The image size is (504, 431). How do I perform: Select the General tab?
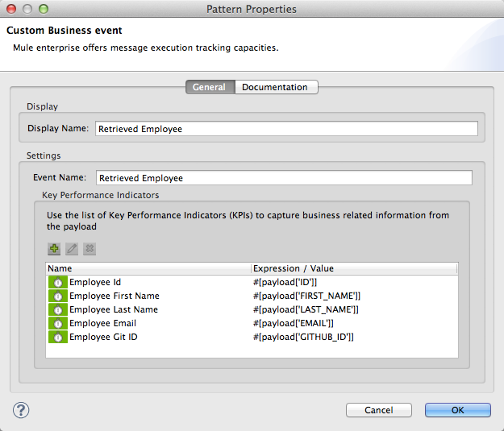[209, 87]
